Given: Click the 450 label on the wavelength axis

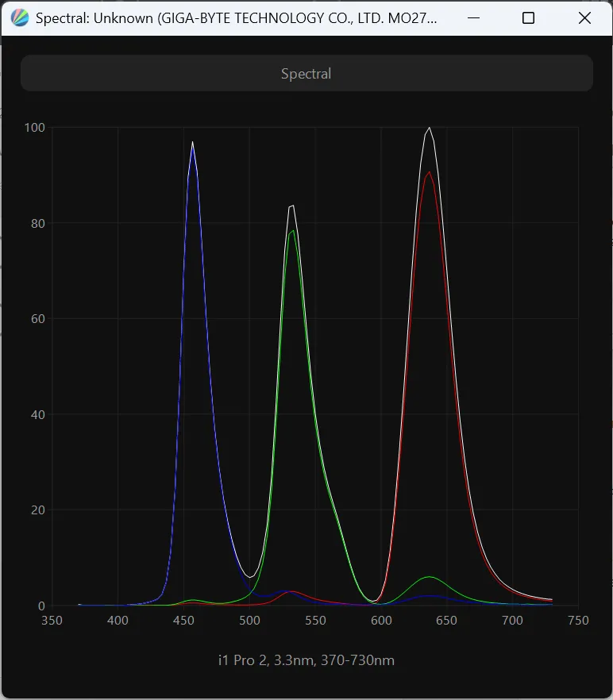Looking at the screenshot, I should (183, 621).
